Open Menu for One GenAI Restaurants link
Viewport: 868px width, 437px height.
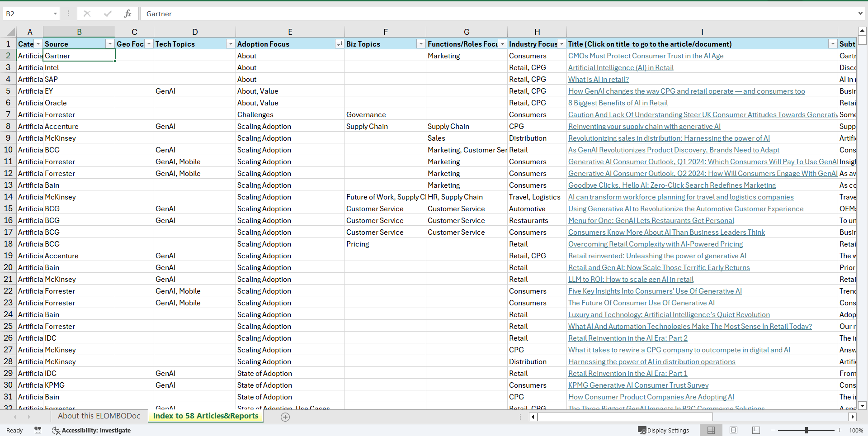(x=651, y=220)
